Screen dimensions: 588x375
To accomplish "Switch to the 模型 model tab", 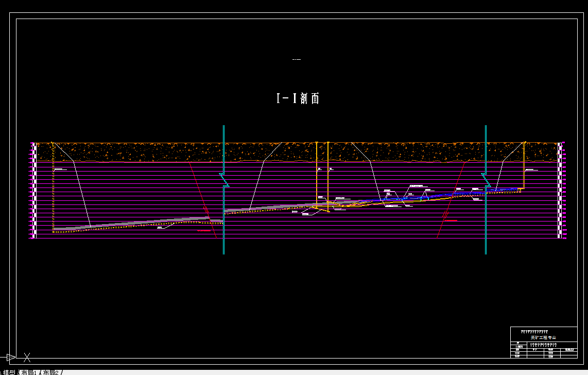I will coord(9,372).
